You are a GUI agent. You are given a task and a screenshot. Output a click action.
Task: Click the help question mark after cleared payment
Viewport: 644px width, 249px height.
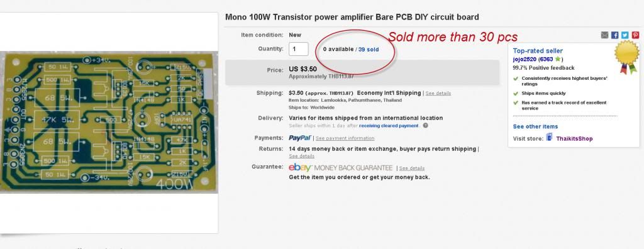coord(426,126)
